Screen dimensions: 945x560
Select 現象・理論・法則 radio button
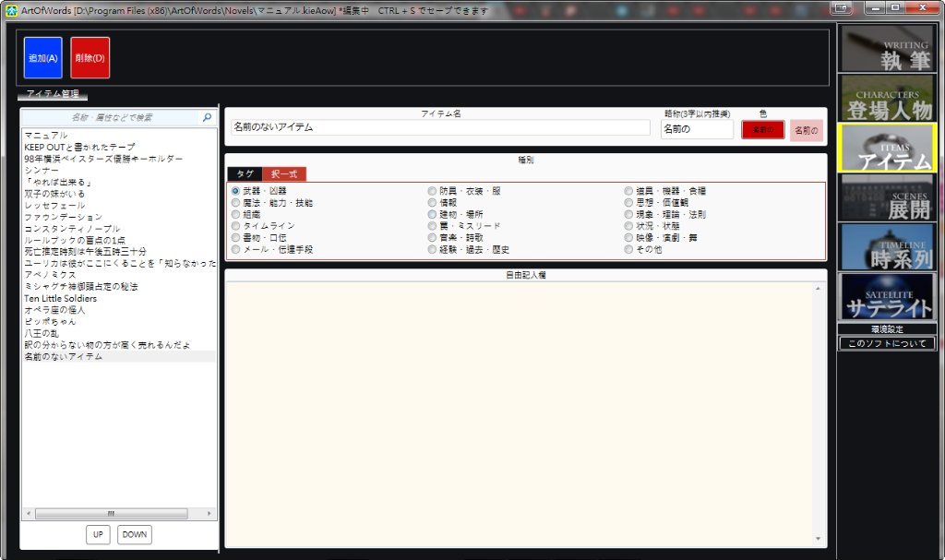click(628, 214)
